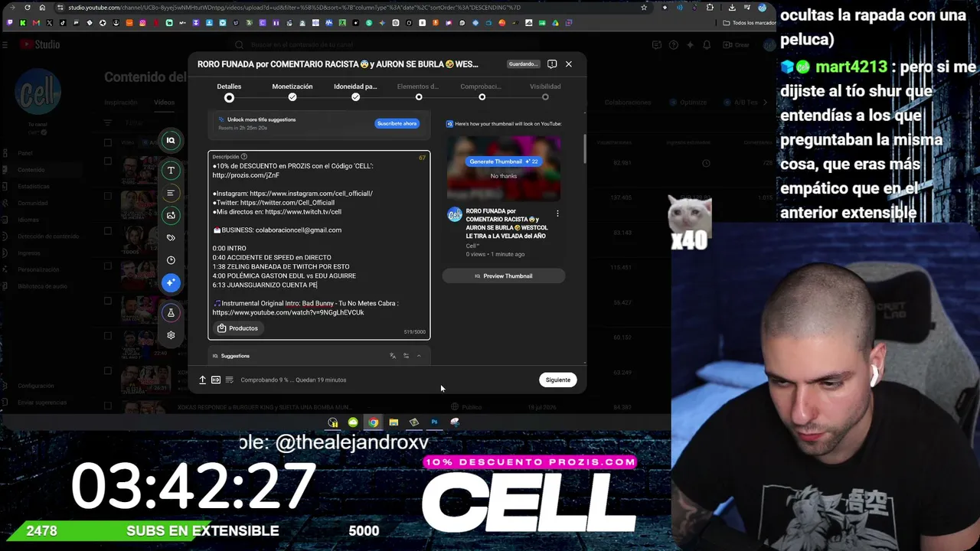980x551 pixels.
Task: Click the upload arrow status icon
Action: coord(202,380)
